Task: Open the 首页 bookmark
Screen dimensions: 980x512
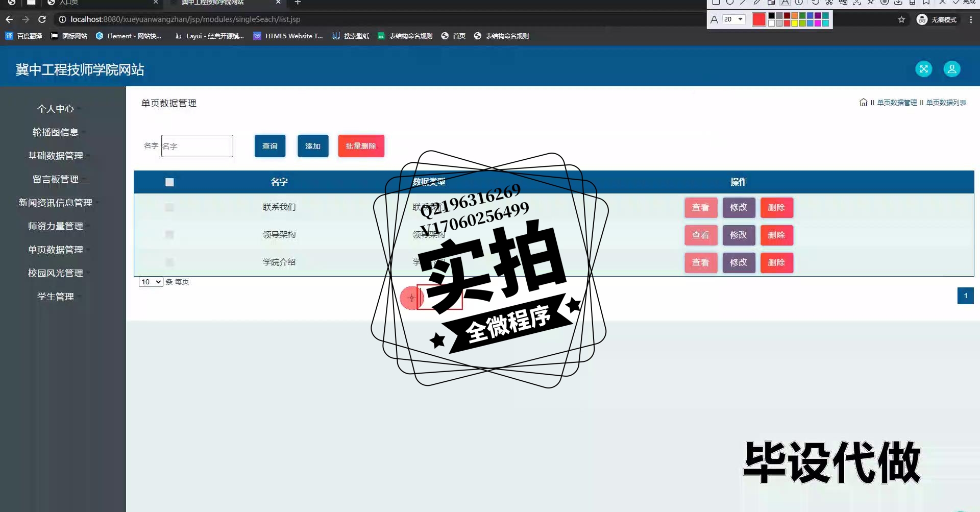Action: click(x=453, y=36)
